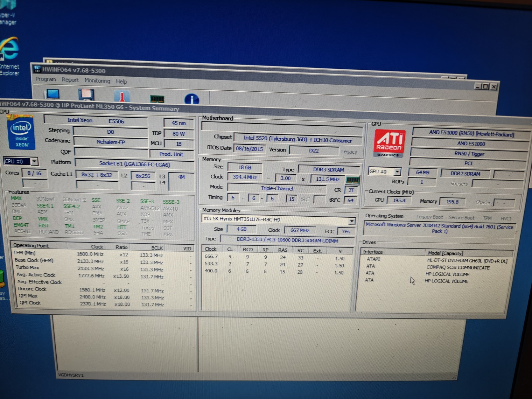Viewport: 532px width, 399px height.
Task: Click the HVCI indicator
Action: (506, 218)
